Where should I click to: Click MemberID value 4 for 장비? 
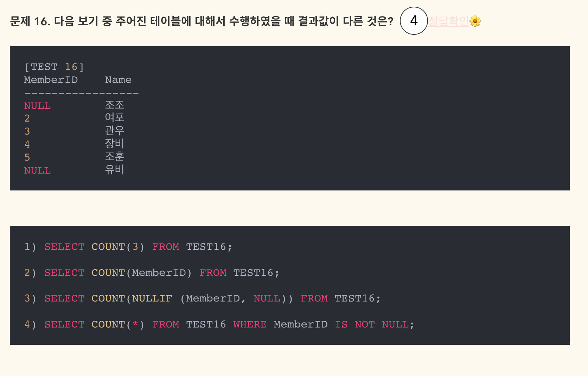27,144
